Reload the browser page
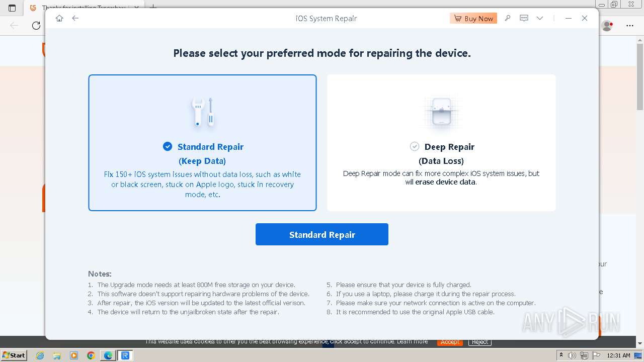Viewport: 644px width, 362px height. [x=36, y=25]
